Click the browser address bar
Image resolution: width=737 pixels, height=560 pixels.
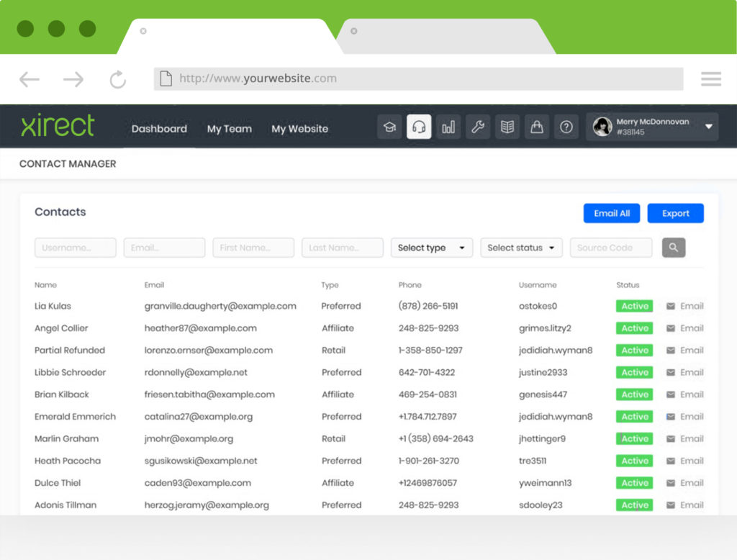click(418, 78)
